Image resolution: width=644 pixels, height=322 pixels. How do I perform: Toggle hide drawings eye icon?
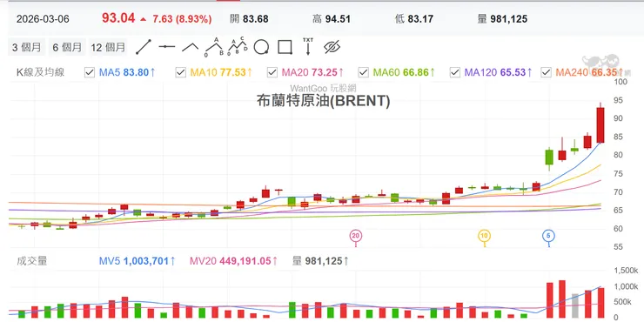332,47
